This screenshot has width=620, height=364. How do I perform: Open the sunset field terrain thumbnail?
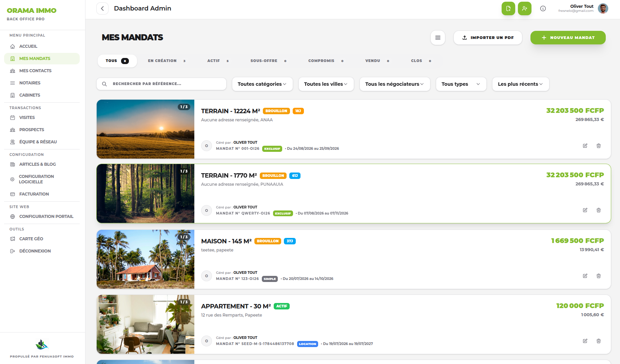tap(146, 129)
